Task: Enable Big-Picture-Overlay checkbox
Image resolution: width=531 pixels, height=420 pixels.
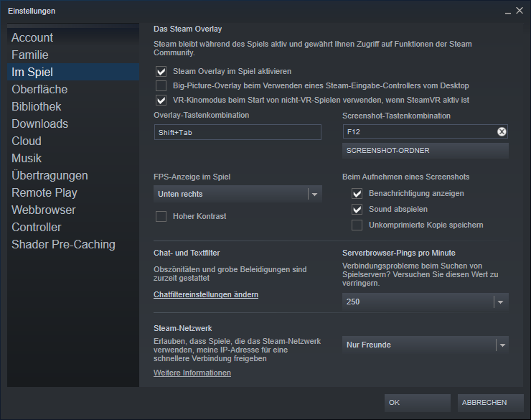Action: (161, 85)
